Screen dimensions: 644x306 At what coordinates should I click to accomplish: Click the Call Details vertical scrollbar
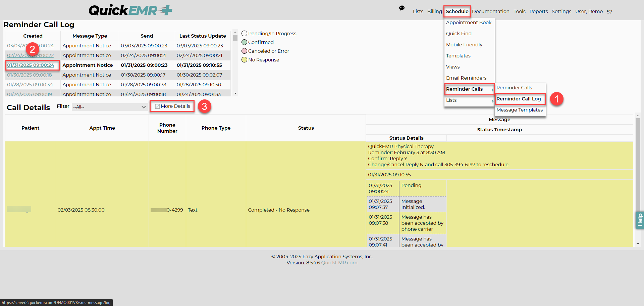(638, 180)
